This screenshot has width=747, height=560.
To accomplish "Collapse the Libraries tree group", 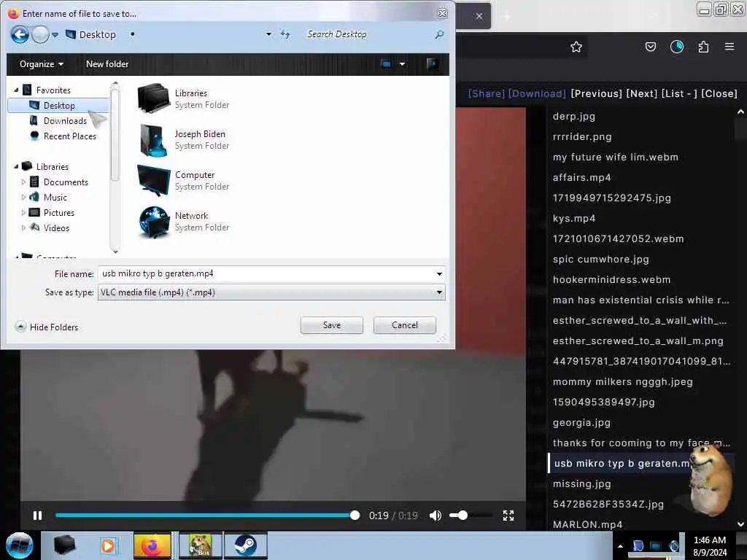I will (x=16, y=167).
